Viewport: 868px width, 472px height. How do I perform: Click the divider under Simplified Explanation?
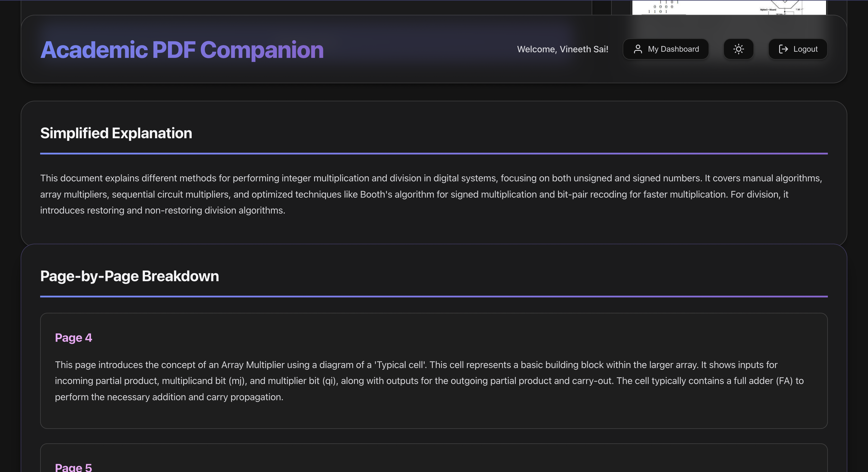[434, 154]
